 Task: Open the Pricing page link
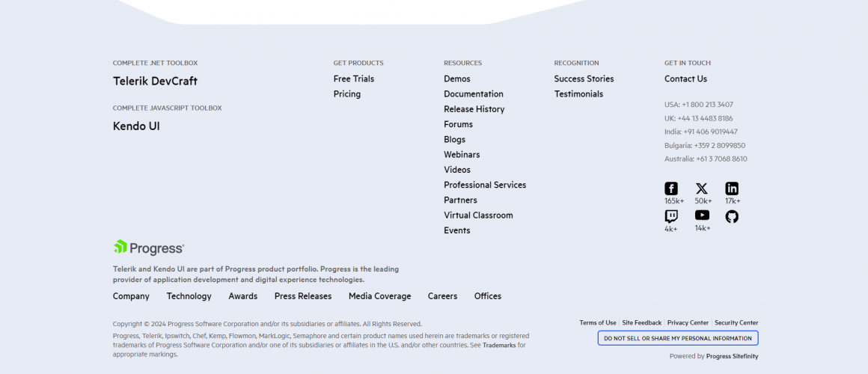click(x=347, y=94)
